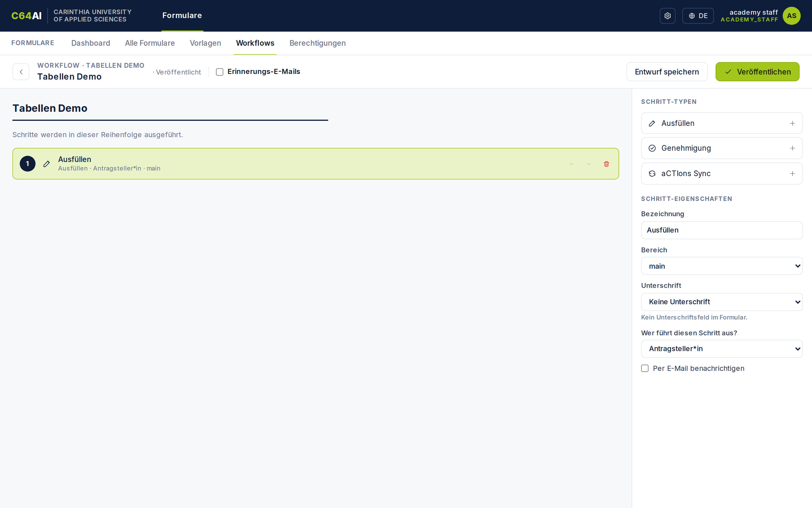The width and height of the screenshot is (812, 508).
Task: Click the pencil icon in step 1
Action: coord(47,164)
